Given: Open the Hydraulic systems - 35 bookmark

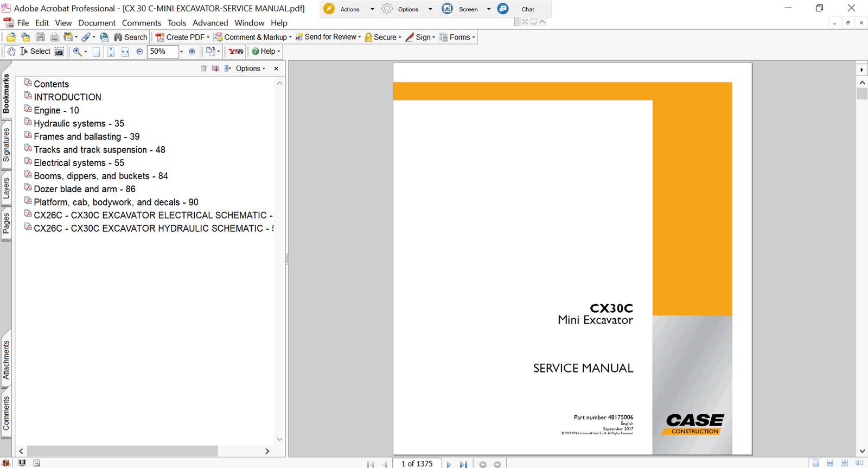Looking at the screenshot, I should [x=79, y=123].
